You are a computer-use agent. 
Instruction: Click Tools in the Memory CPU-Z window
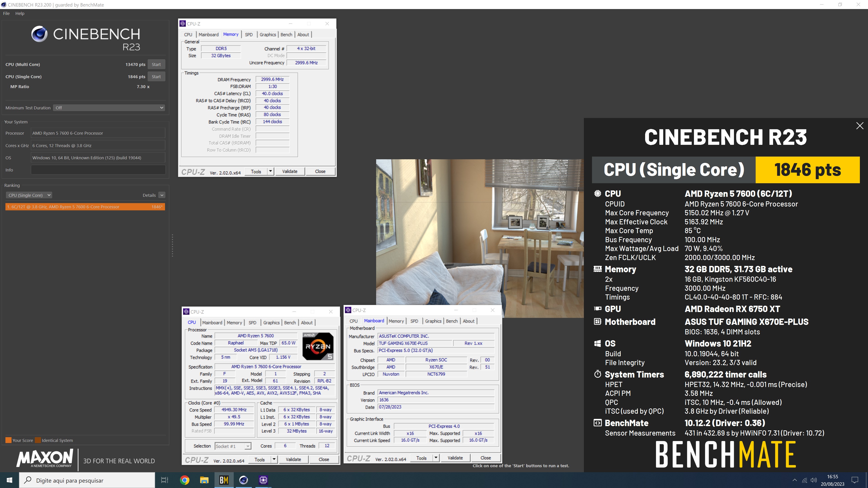point(256,171)
